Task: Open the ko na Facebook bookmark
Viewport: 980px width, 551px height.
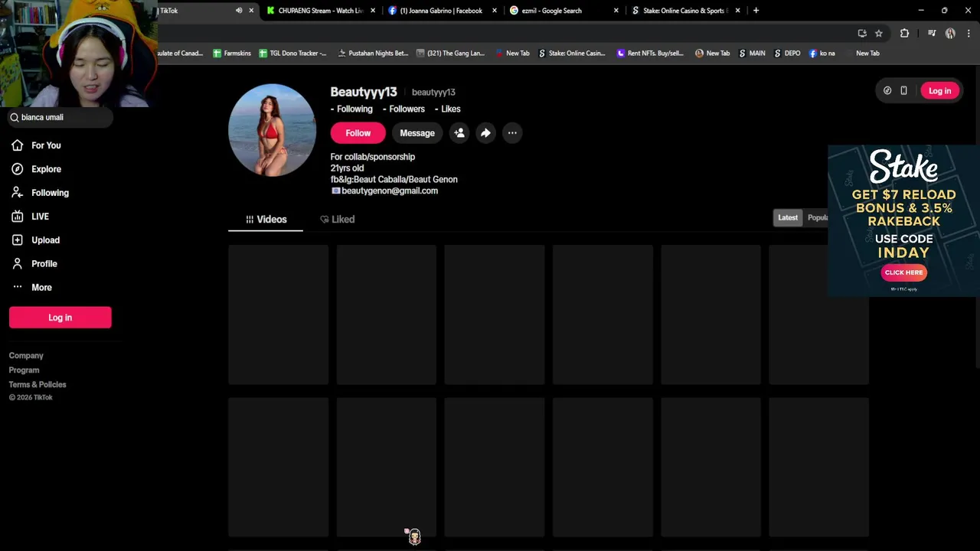Action: point(822,54)
